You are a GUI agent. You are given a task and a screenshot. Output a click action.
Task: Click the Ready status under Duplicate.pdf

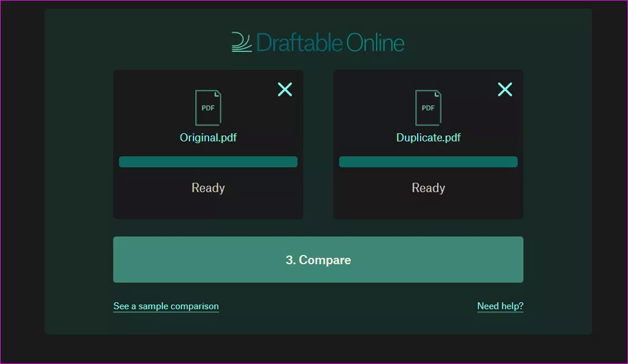coord(429,188)
